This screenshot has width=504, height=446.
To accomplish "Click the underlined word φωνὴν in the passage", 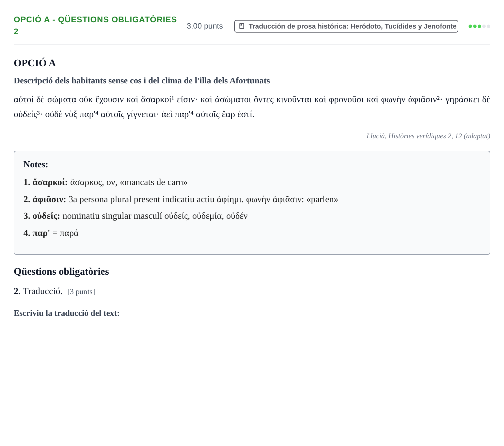I will [x=393, y=100].
